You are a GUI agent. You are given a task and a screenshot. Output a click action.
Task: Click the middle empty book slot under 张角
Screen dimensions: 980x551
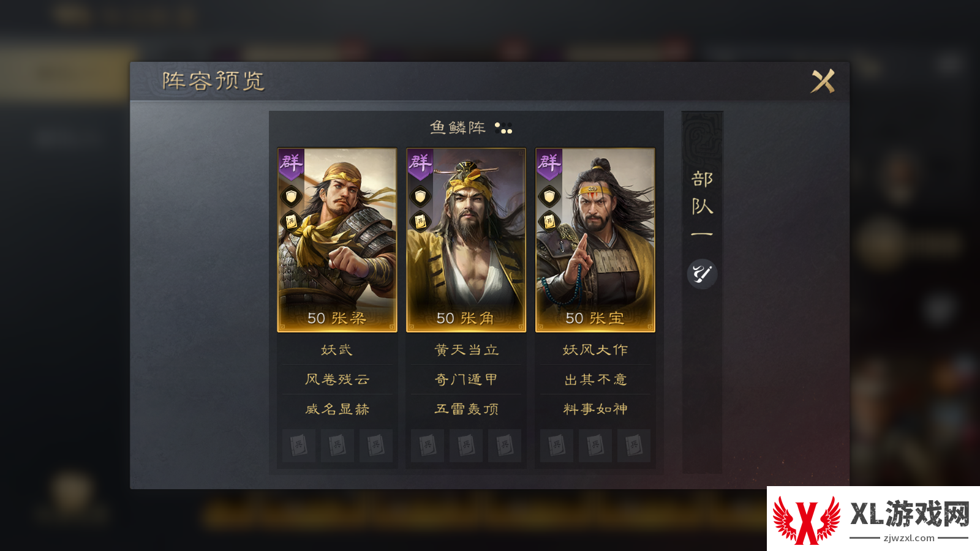click(466, 445)
